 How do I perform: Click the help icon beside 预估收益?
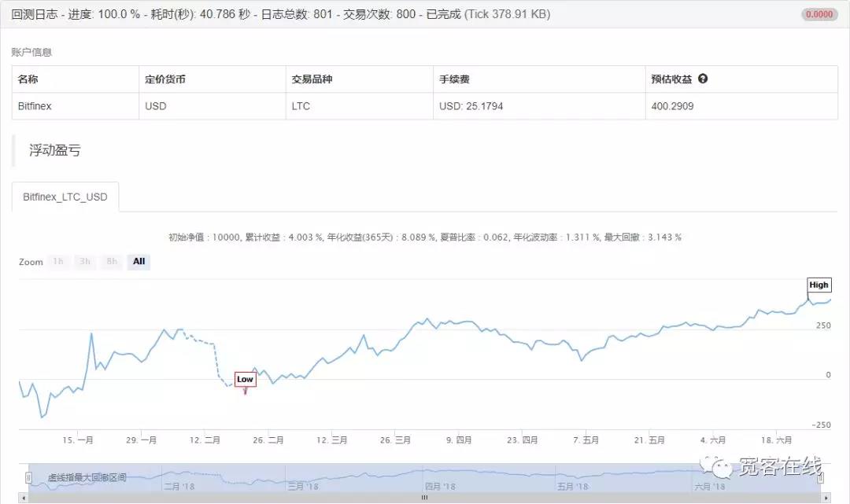pyautogui.click(x=703, y=79)
